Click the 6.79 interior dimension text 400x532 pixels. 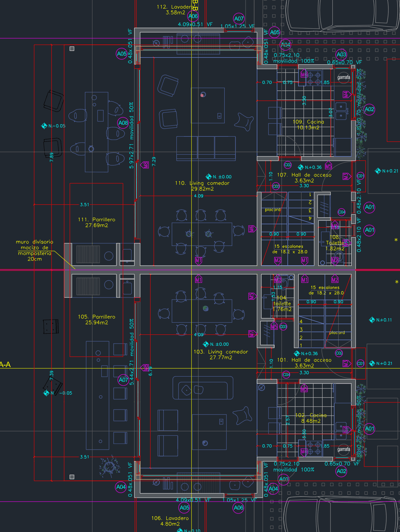pyautogui.click(x=151, y=371)
